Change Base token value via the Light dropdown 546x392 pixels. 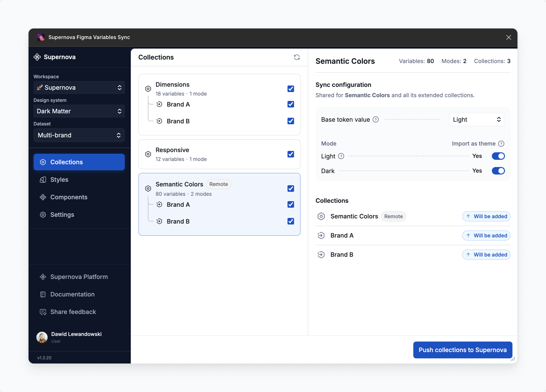[476, 119]
